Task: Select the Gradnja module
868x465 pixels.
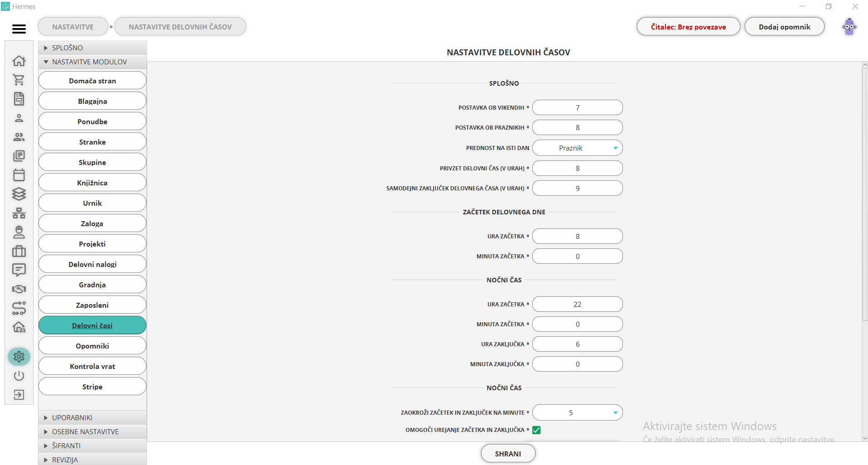Action: point(92,285)
